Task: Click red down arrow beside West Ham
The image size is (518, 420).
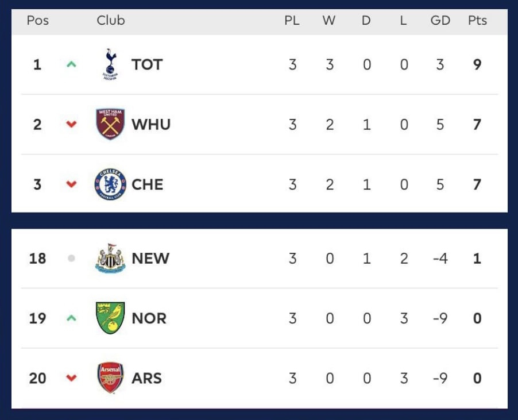Action: [x=71, y=124]
